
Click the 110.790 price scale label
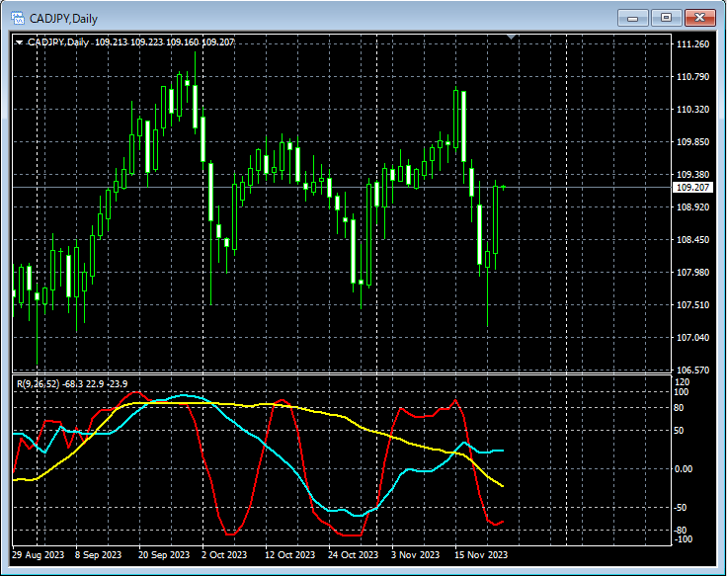coord(692,77)
